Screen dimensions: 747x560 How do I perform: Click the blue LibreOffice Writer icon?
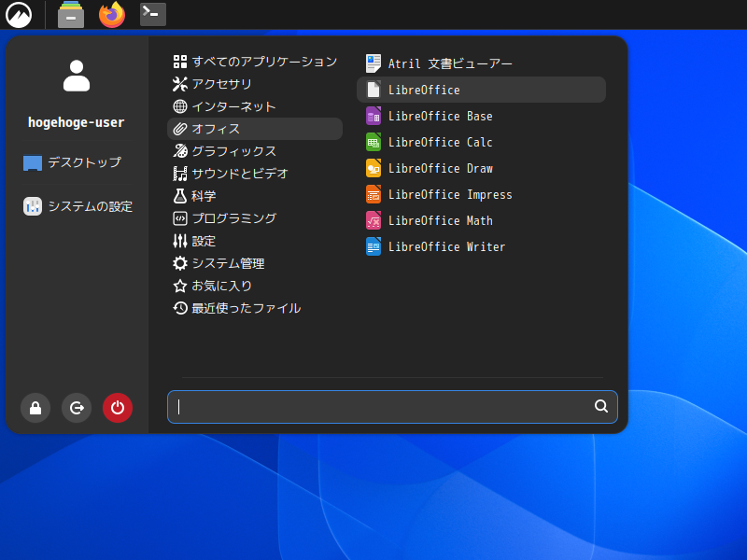tap(373, 246)
